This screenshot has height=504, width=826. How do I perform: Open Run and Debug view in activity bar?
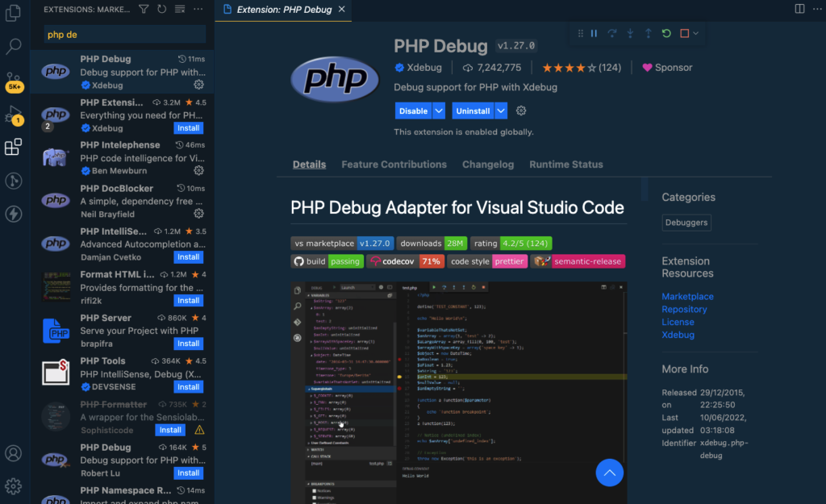click(x=13, y=115)
